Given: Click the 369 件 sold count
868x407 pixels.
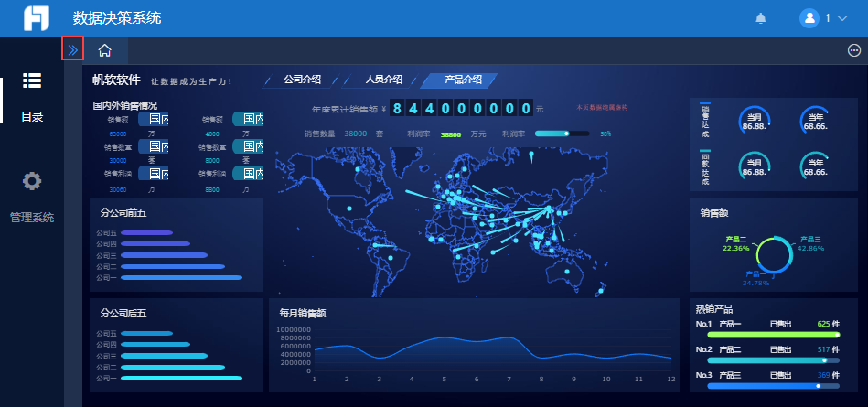Looking at the screenshot, I should (x=828, y=375).
